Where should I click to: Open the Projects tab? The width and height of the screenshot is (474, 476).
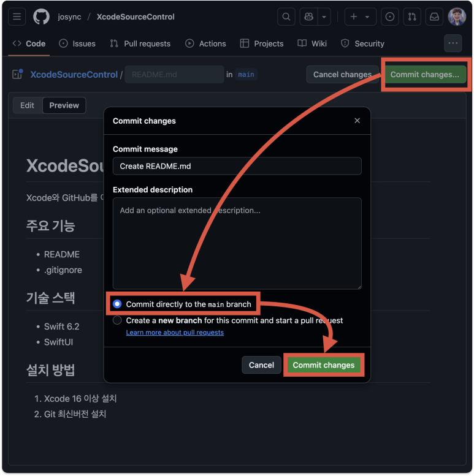(x=262, y=43)
